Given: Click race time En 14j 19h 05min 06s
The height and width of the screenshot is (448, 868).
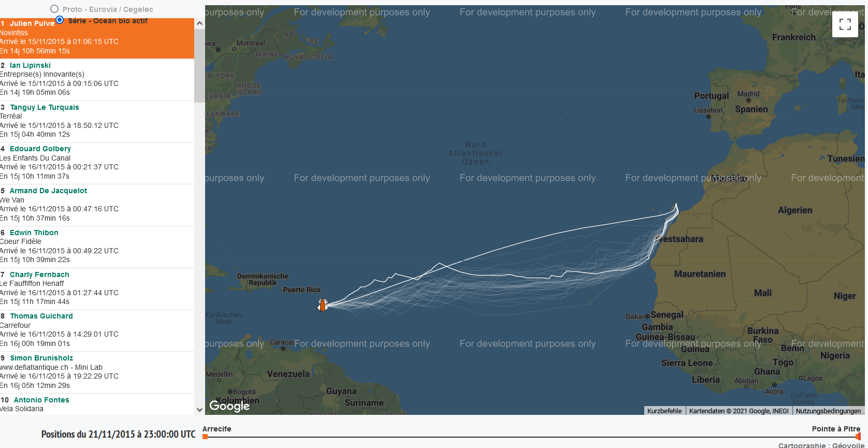Looking at the screenshot, I should [x=35, y=92].
